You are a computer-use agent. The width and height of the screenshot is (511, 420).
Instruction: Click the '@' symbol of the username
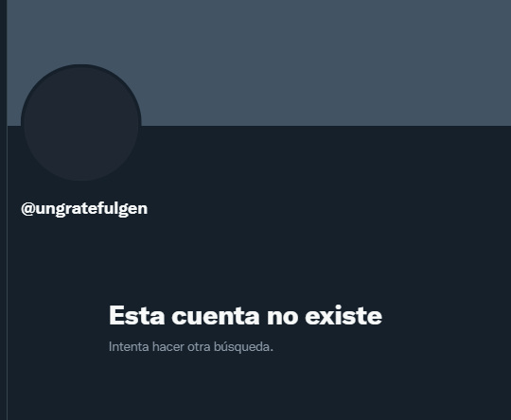tap(28, 208)
